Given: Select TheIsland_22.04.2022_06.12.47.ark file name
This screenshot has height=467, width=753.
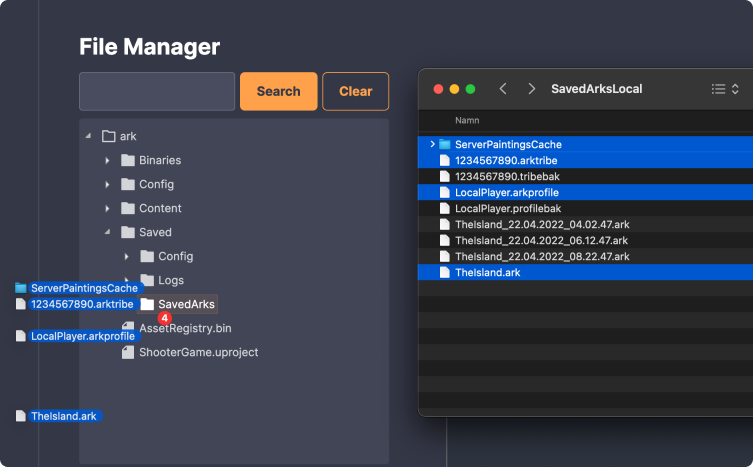Looking at the screenshot, I should (541, 240).
